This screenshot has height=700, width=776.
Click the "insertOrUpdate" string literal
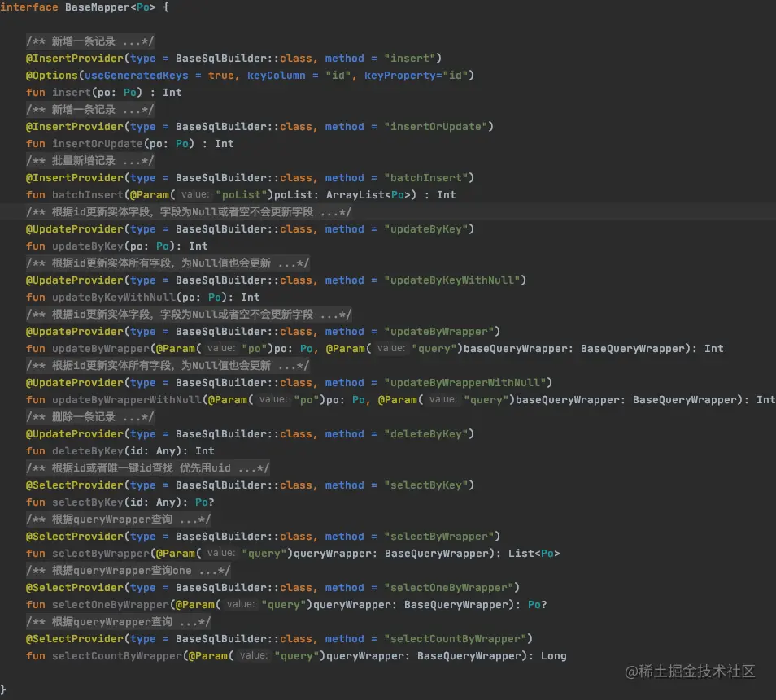point(436,127)
